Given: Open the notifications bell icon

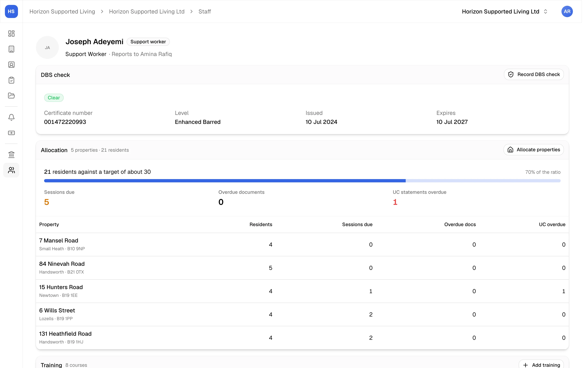Looking at the screenshot, I should tap(11, 117).
